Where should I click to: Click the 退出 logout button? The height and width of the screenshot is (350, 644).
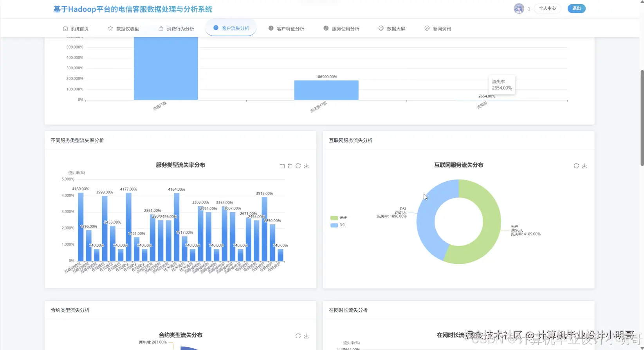(577, 8)
